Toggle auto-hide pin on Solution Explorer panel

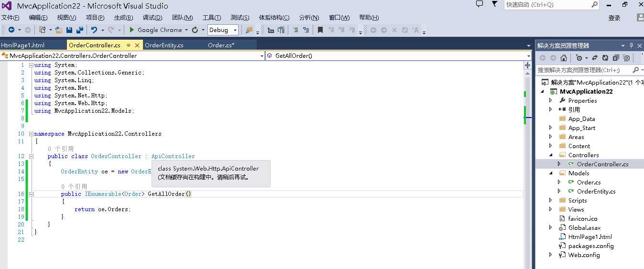pyautogui.click(x=632, y=45)
